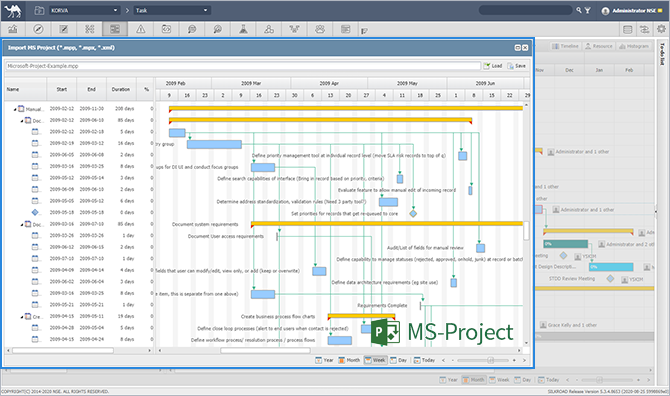The image size is (670, 396).
Task: Switch dialog Gantt to Year view
Action: (x=324, y=360)
